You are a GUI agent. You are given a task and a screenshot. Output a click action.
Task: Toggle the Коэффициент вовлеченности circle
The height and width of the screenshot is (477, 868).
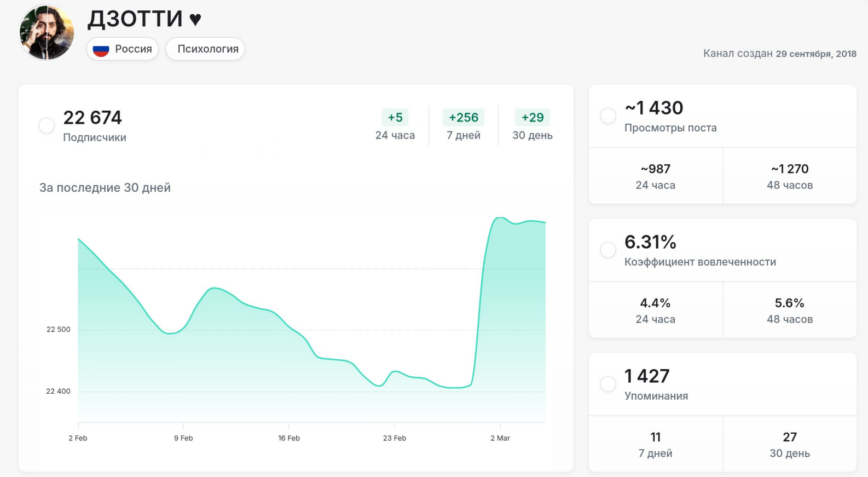click(x=608, y=250)
